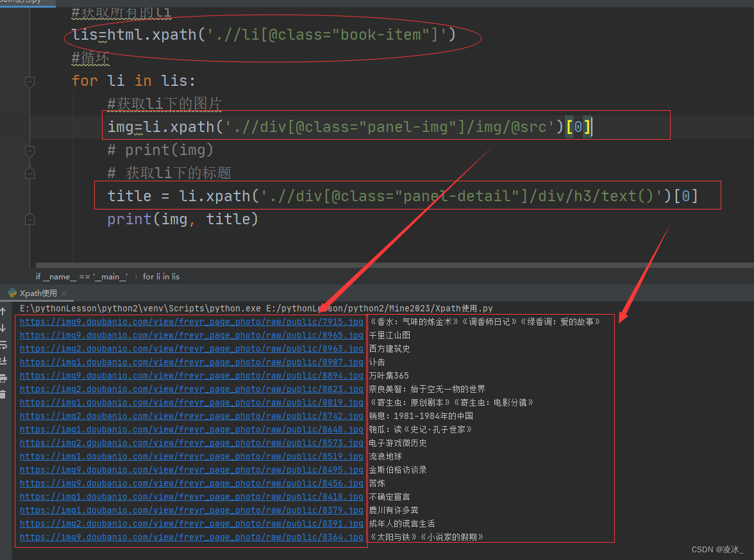
Task: Click output text '金斯伯格访谈录'
Action: pos(398,470)
